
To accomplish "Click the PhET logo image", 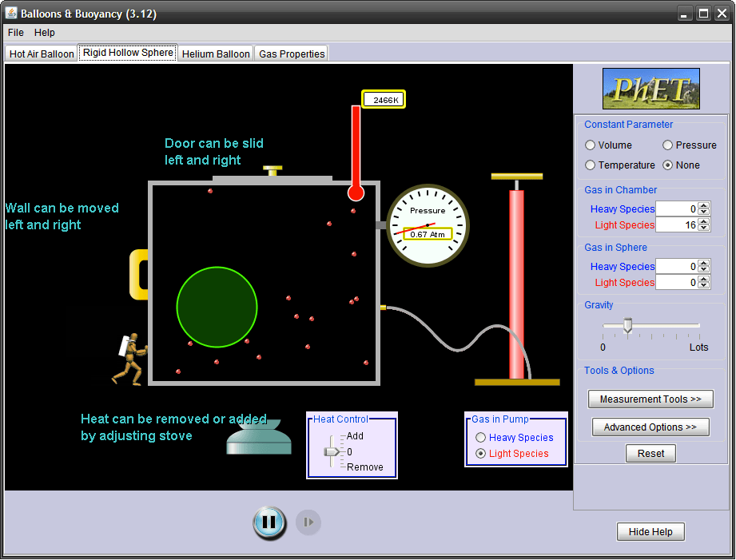I will pos(650,89).
